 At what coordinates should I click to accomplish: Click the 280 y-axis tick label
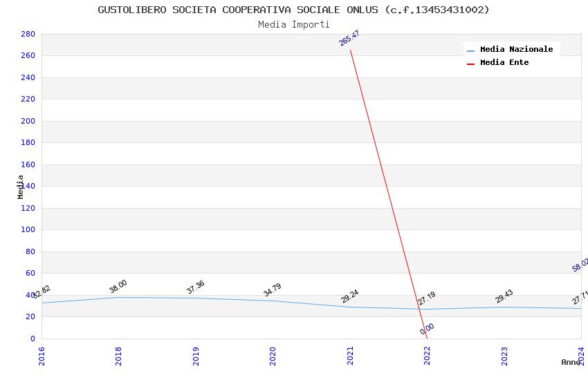tap(28, 34)
